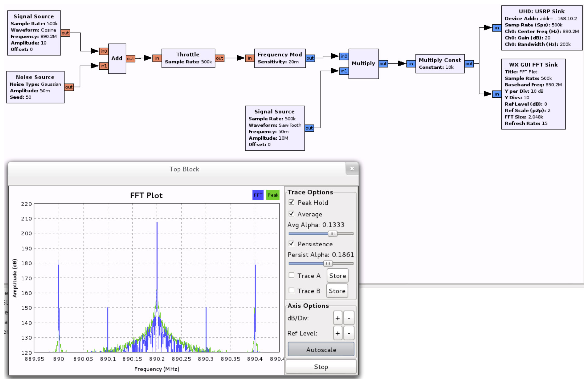This screenshot has height=383, width=588.
Task: Turn off Persistence checkbox
Action: (x=292, y=244)
